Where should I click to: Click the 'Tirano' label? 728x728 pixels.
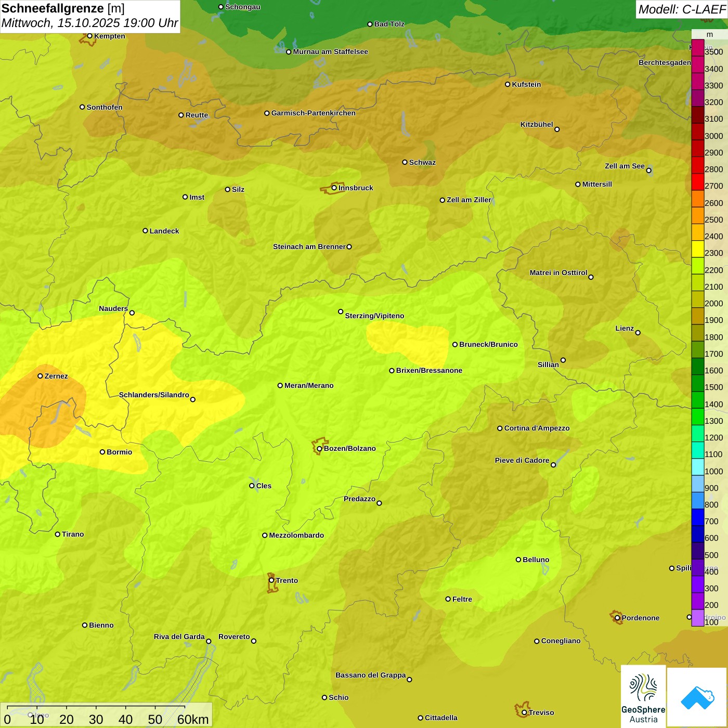73,534
